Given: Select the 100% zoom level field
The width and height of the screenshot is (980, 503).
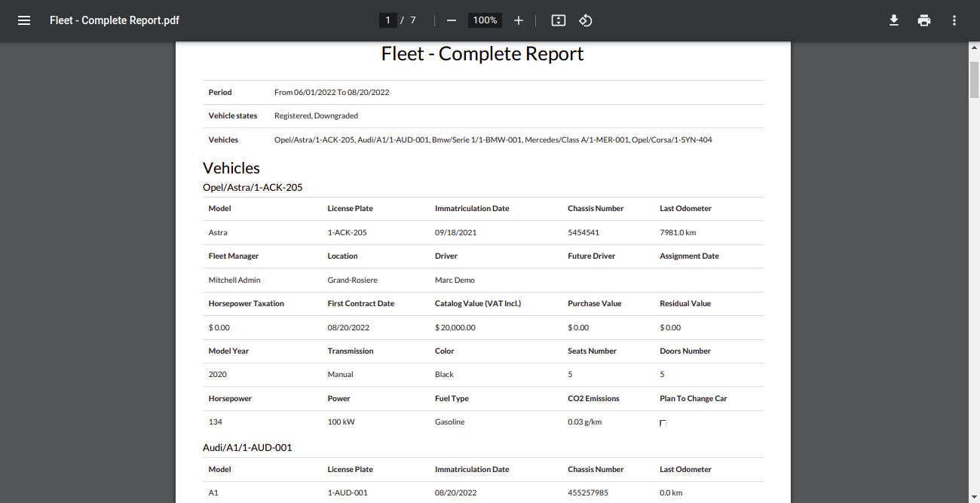Looking at the screenshot, I should 485,20.
